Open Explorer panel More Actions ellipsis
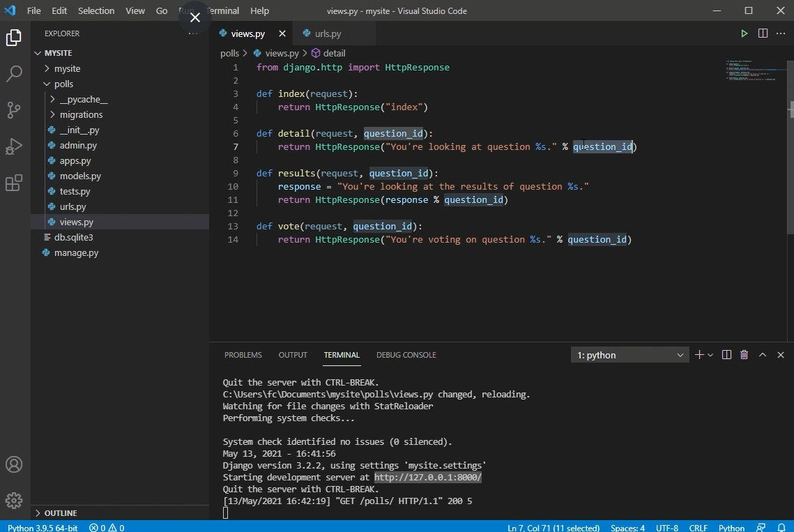Image resolution: width=794 pixels, height=532 pixels. [193, 33]
